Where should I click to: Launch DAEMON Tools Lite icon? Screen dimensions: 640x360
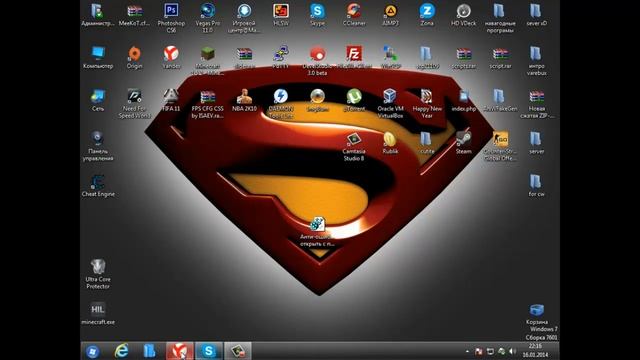(x=281, y=97)
